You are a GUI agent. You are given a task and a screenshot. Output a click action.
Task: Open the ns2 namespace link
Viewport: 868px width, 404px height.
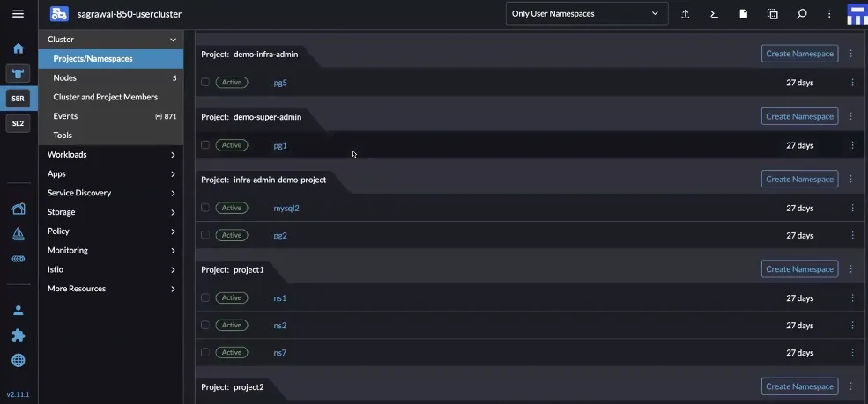coord(280,326)
